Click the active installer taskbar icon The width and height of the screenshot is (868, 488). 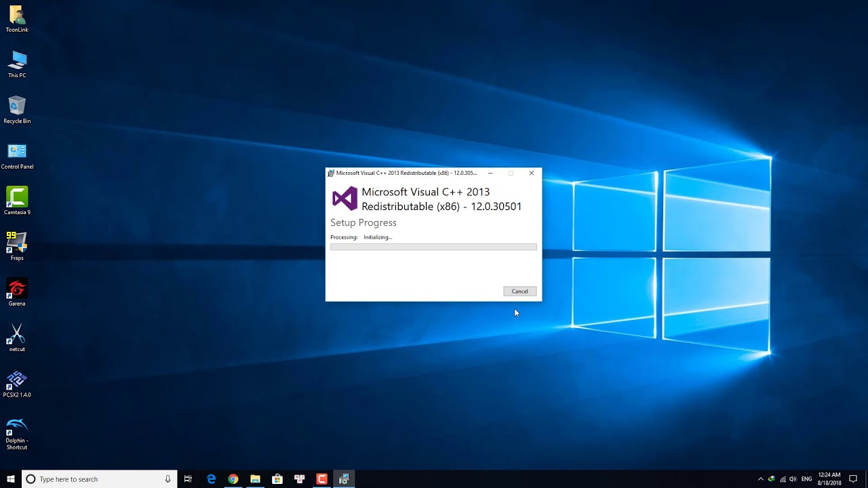344,479
